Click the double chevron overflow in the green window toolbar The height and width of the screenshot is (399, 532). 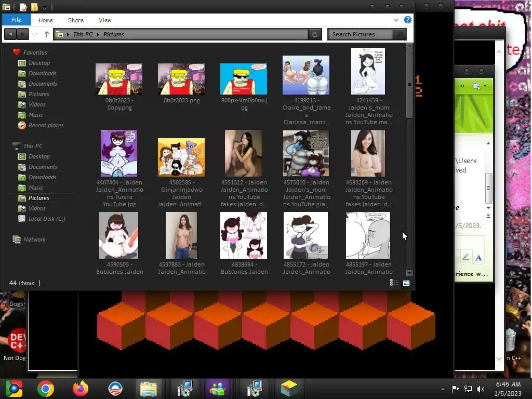[x=462, y=86]
